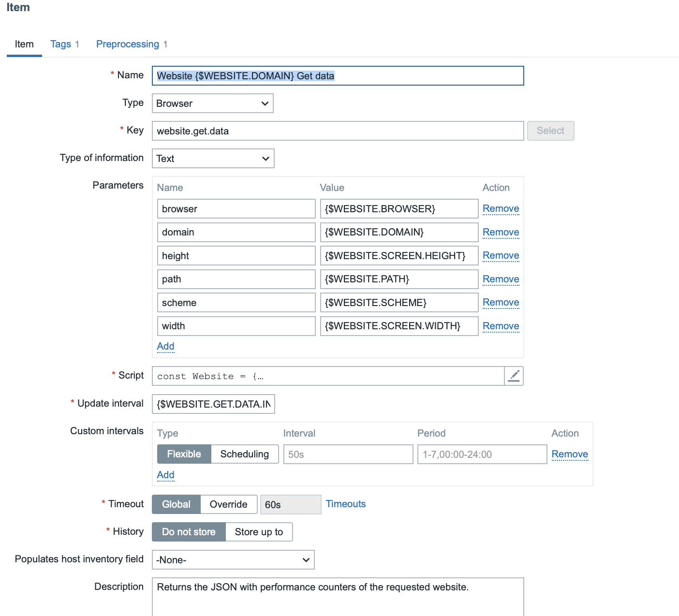Image resolution: width=679 pixels, height=616 pixels.
Task: Focus the Update interval field
Action: pos(213,404)
